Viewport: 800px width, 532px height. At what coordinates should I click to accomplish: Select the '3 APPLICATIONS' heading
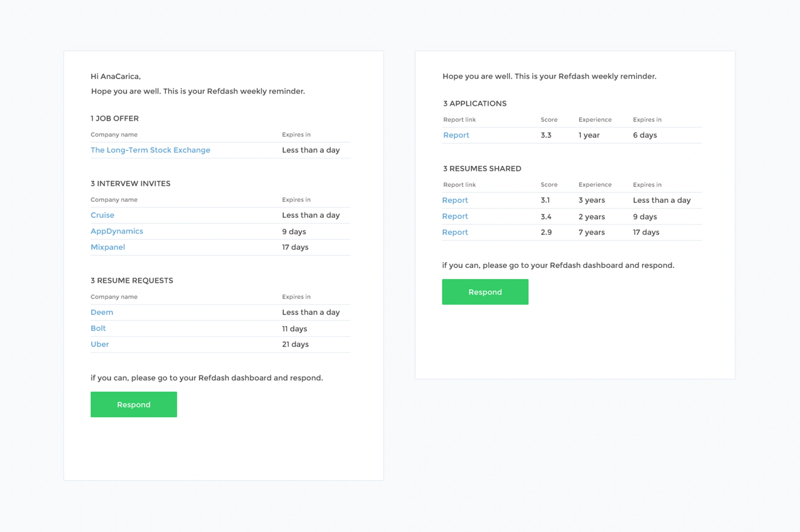475,104
